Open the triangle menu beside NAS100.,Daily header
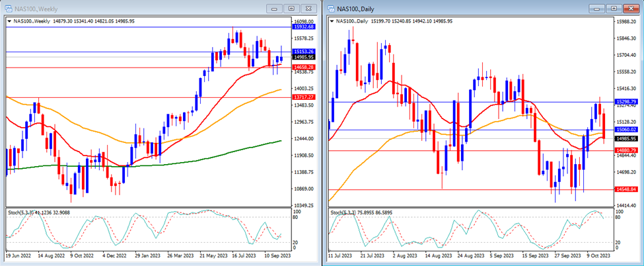 tap(333, 21)
